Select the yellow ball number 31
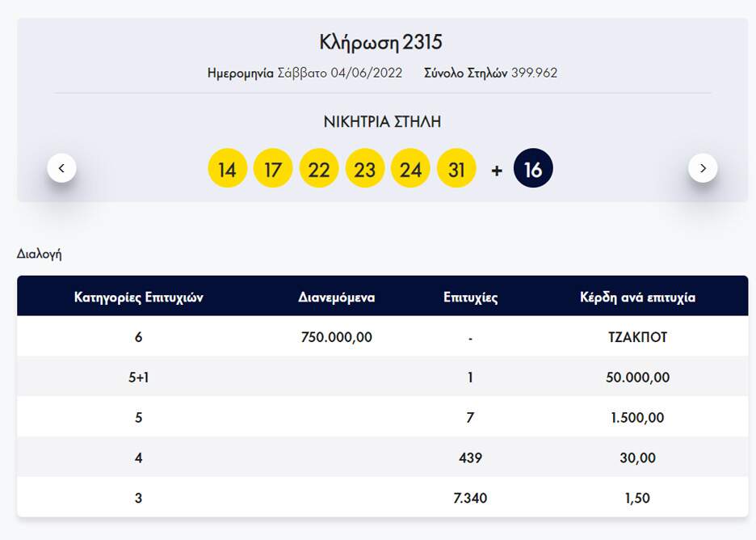 coord(456,169)
